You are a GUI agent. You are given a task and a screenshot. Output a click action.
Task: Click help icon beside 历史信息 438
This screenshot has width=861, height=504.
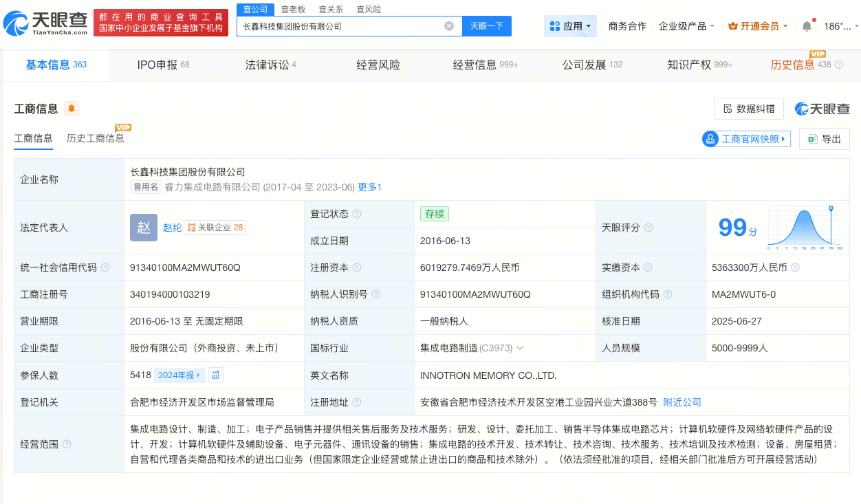coord(839,65)
